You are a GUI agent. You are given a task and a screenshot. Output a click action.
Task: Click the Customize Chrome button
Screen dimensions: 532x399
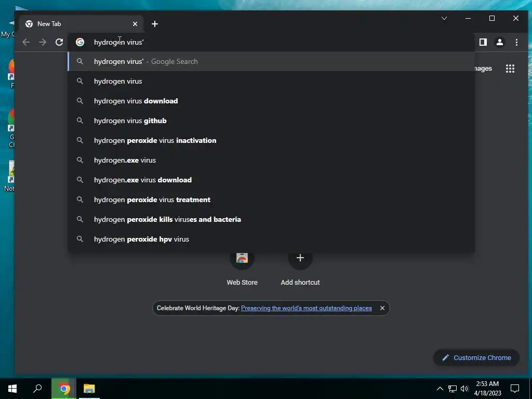coord(476,357)
